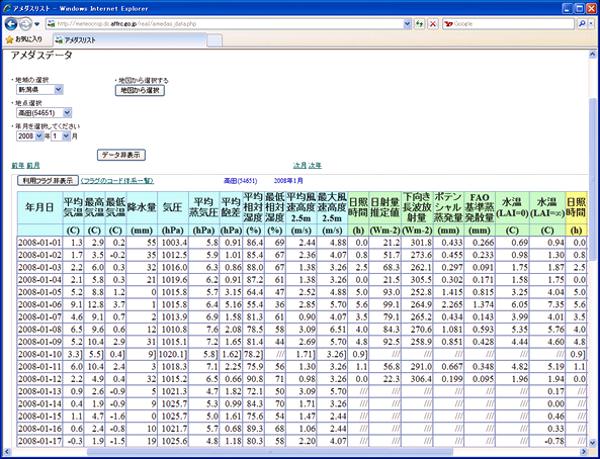
Task: Open the station dropdown showing 高田(54651)
Action: coord(44,113)
